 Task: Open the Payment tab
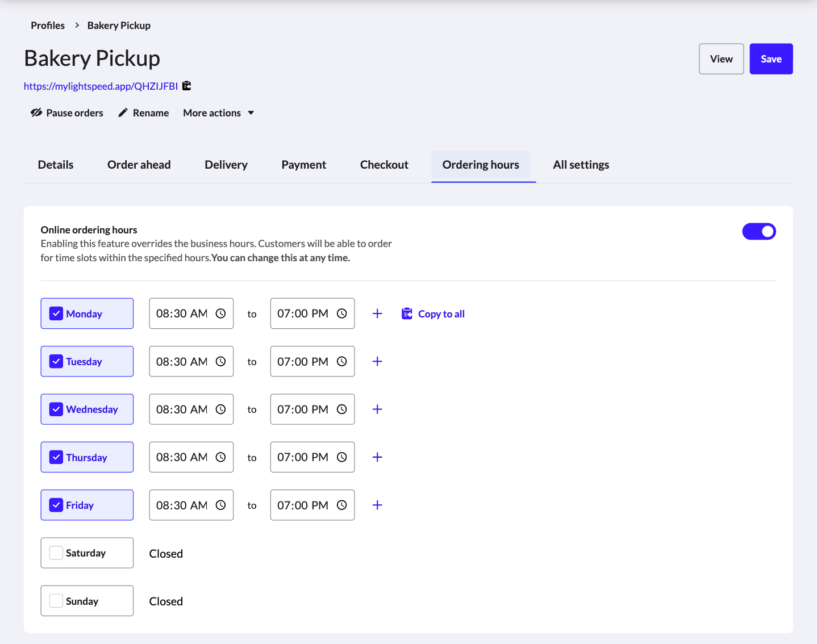click(x=303, y=165)
